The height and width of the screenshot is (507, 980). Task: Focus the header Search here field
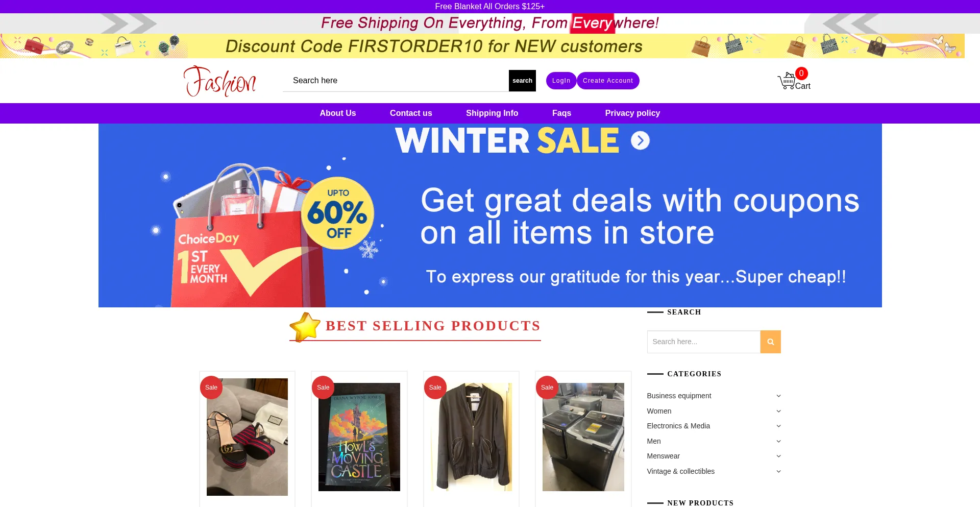[396, 81]
